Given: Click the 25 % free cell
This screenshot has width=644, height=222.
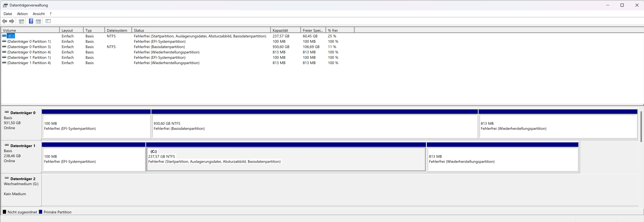Looking at the screenshot, I should pyautogui.click(x=332, y=36).
